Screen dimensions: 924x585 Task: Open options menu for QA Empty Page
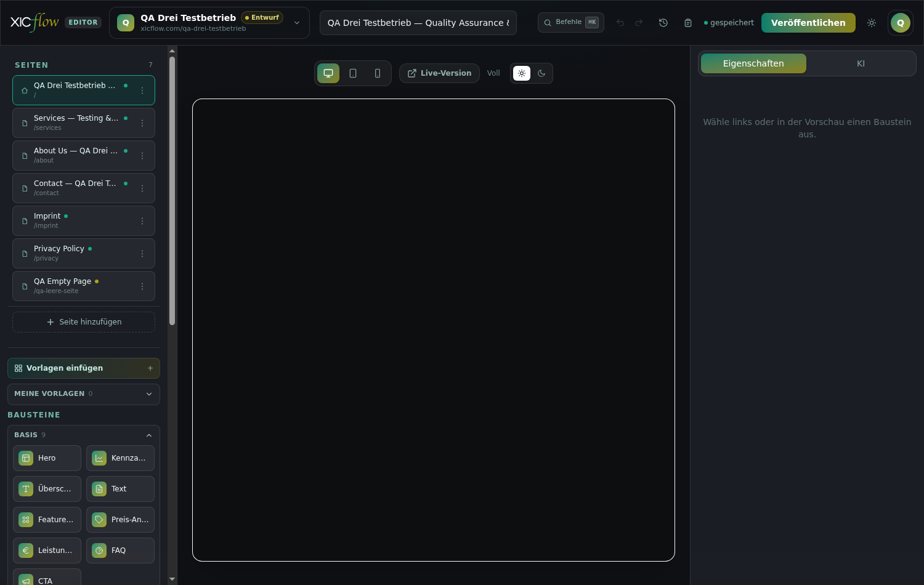pos(142,286)
